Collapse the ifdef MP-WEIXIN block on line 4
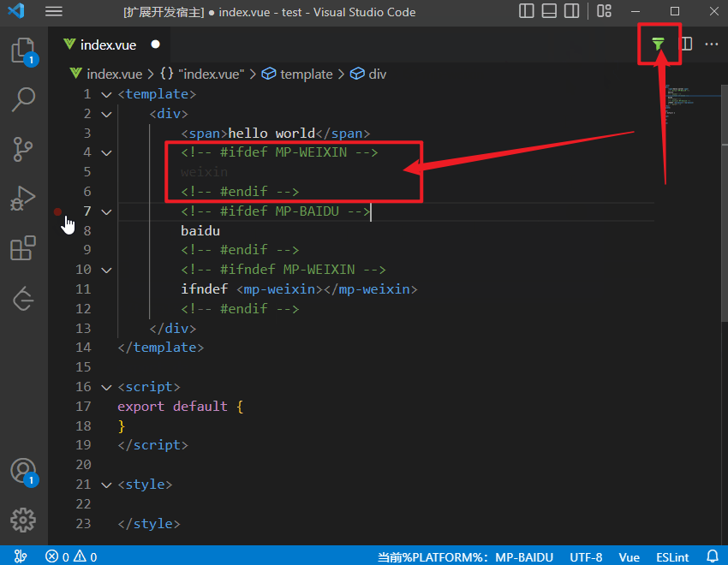The height and width of the screenshot is (565, 728). pyautogui.click(x=106, y=152)
